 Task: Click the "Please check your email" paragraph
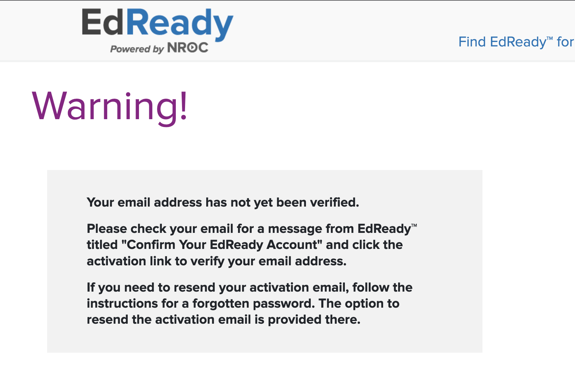(x=252, y=245)
